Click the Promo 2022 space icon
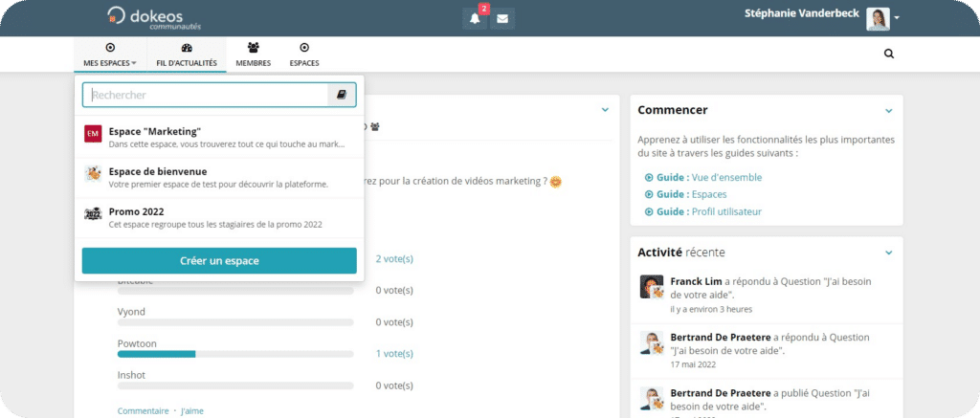 (93, 214)
